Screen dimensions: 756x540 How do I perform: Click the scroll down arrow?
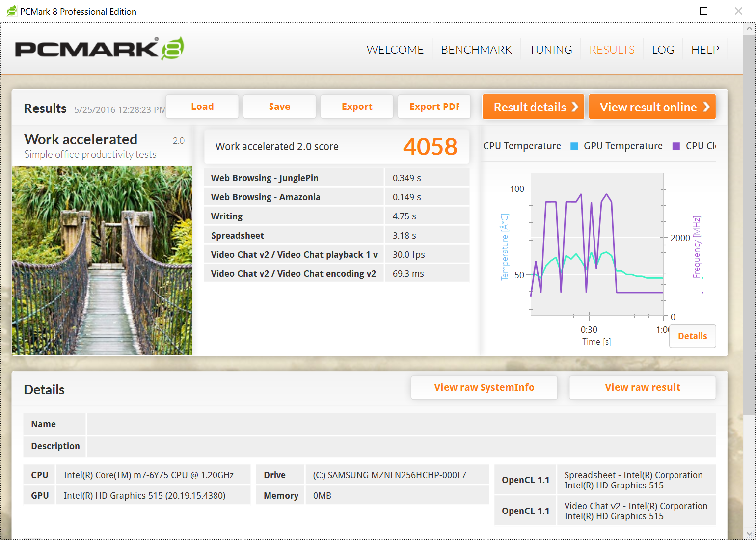749,534
